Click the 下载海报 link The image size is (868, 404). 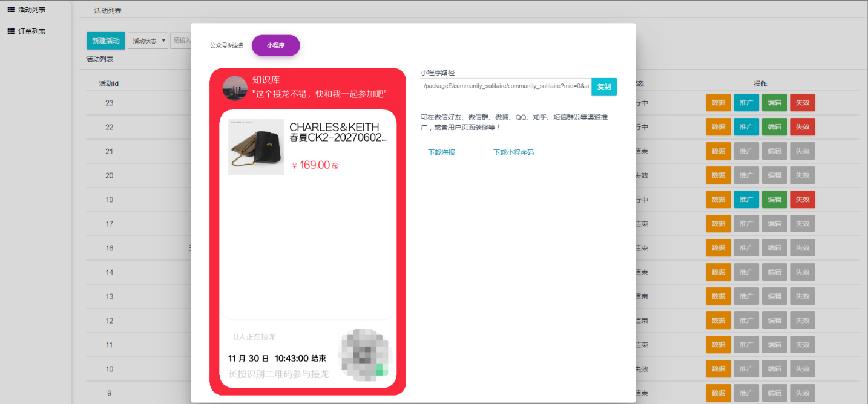pyautogui.click(x=441, y=152)
